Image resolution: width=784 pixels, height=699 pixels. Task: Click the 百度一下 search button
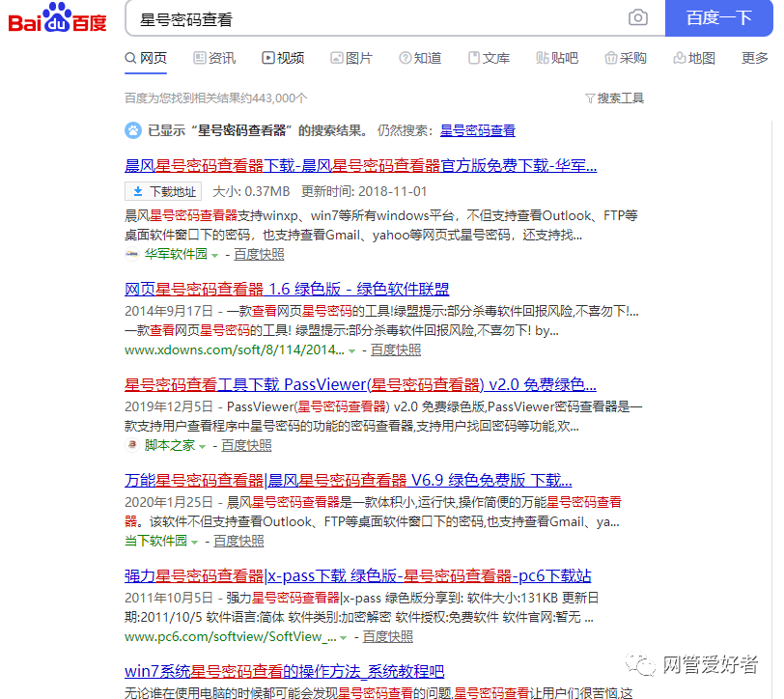point(719,18)
